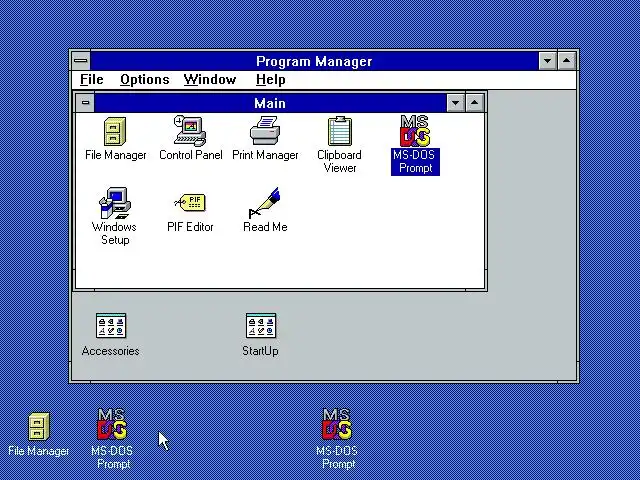
Task: Open the File menu
Action: (x=91, y=80)
